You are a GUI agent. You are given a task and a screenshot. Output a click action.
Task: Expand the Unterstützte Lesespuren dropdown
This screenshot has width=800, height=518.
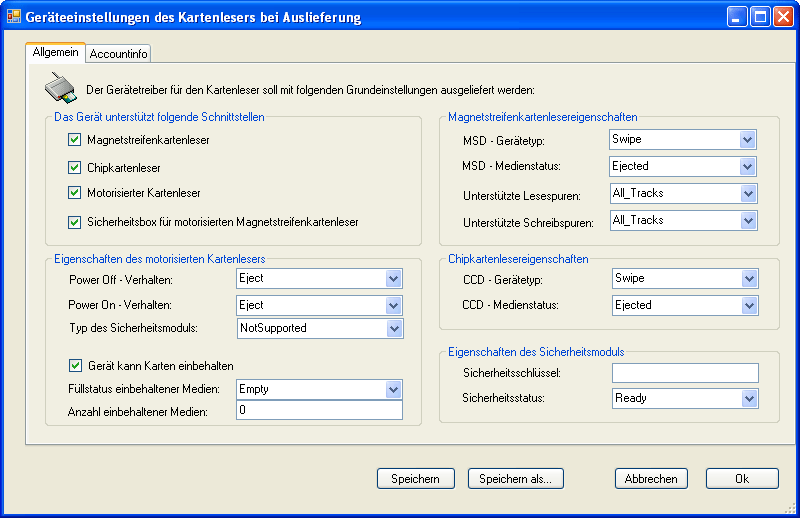(683, 193)
